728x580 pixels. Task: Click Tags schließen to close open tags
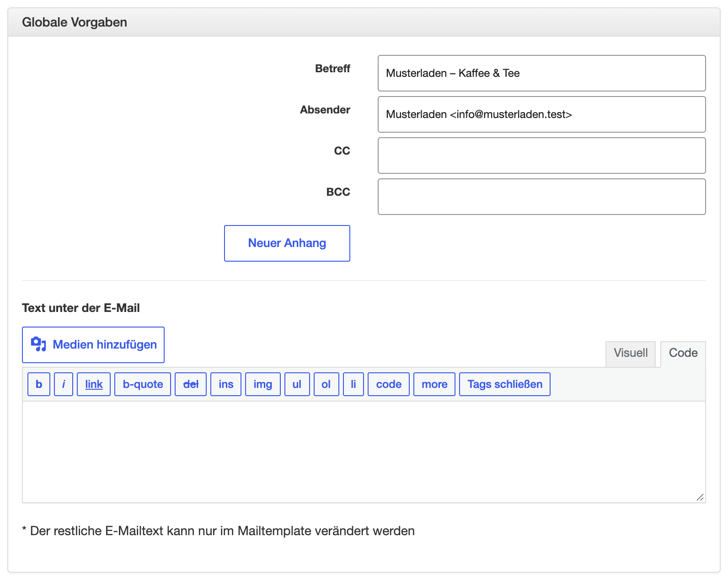[x=505, y=384]
